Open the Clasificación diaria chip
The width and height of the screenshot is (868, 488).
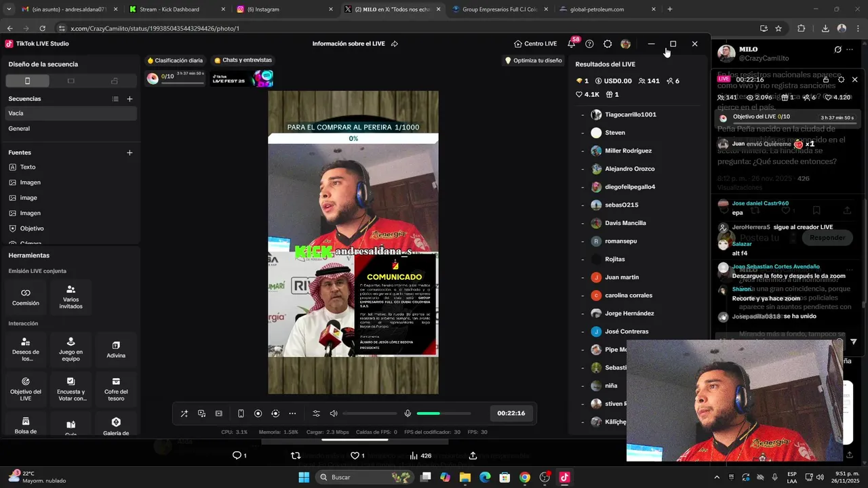click(x=175, y=60)
